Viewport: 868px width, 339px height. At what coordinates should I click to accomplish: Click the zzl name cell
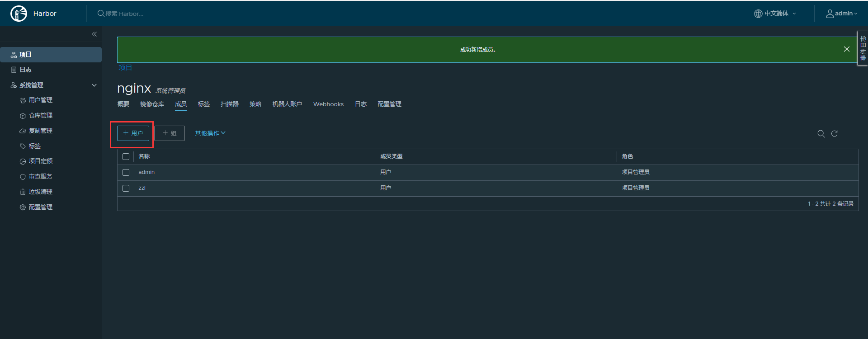pyautogui.click(x=142, y=188)
